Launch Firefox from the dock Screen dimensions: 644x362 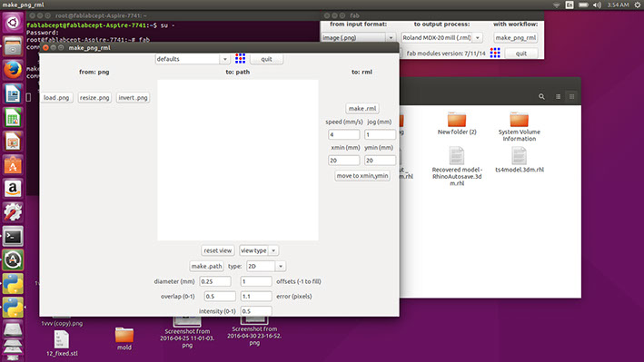point(13,70)
